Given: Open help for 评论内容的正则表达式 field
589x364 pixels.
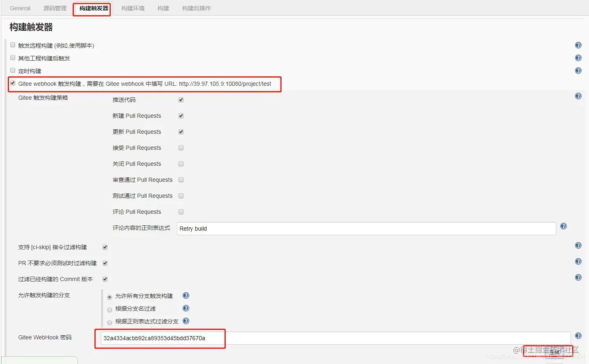Looking at the screenshot, I should [x=563, y=226].
